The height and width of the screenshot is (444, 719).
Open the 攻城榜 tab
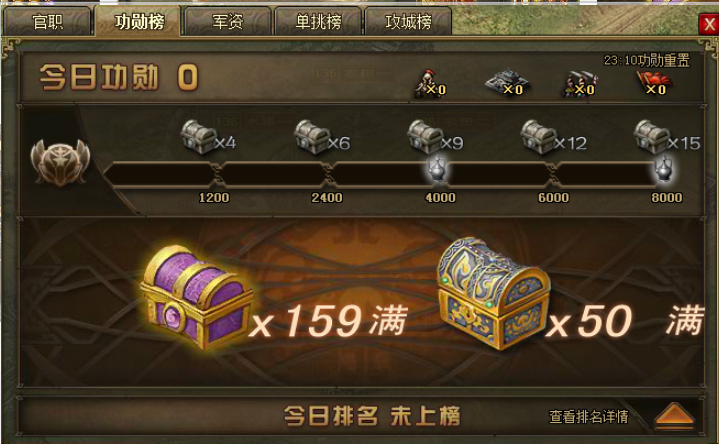(x=408, y=22)
